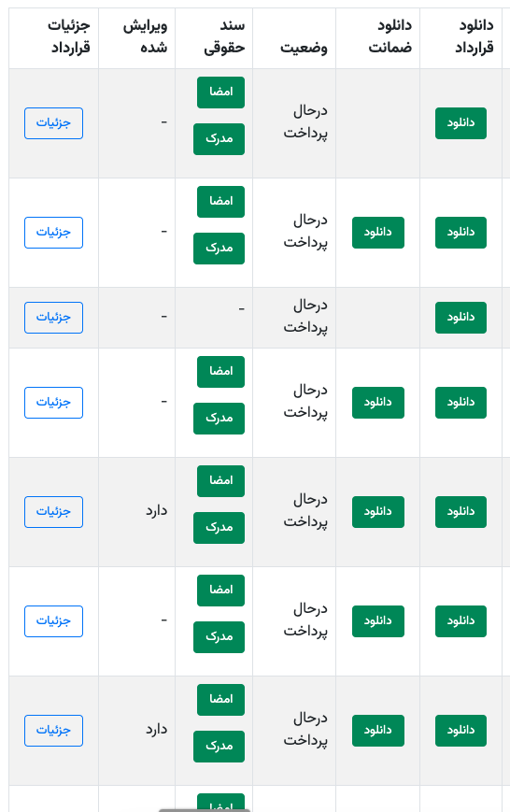Download contract in third row
This screenshot has height=812, width=510.
(460, 318)
